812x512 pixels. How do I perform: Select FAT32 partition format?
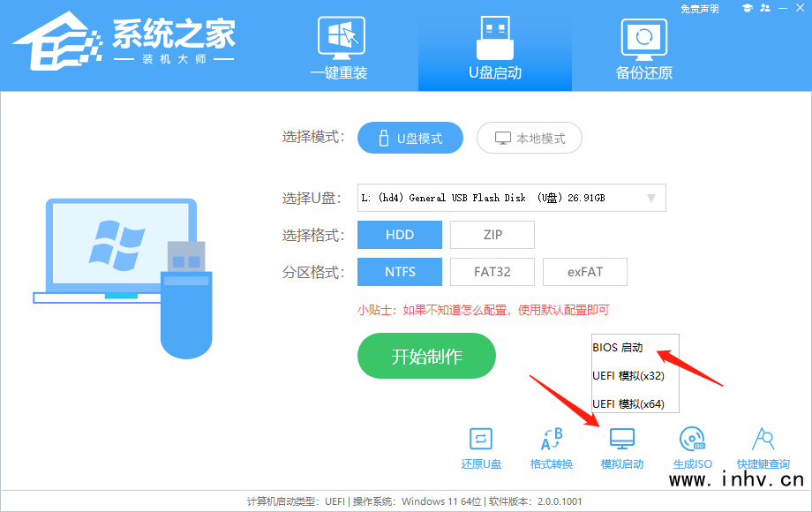[492, 272]
